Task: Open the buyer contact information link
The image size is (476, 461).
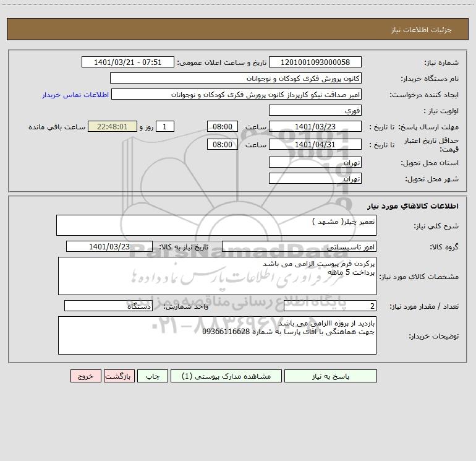Action: (x=75, y=95)
